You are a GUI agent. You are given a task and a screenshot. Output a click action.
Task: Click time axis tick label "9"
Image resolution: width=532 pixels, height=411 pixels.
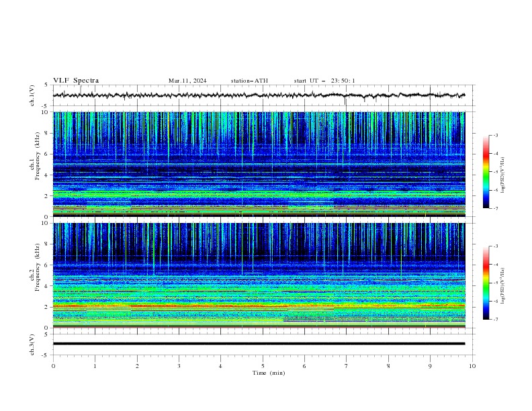[430, 366]
